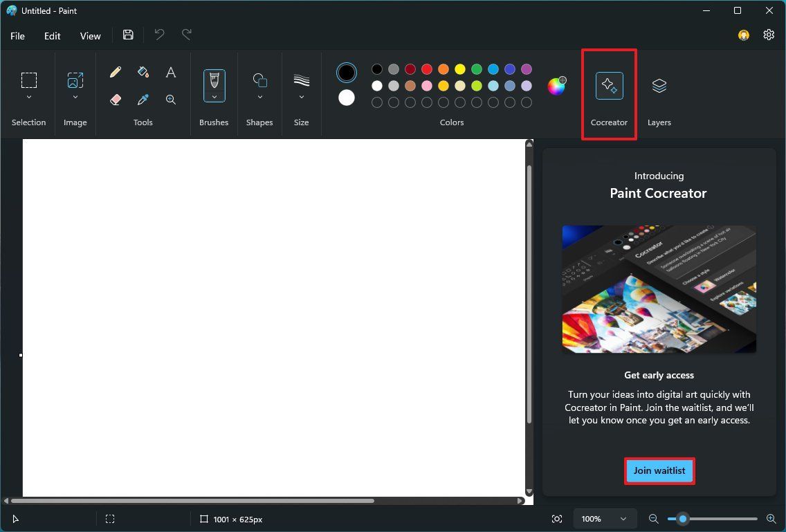Click the Save icon

click(127, 35)
